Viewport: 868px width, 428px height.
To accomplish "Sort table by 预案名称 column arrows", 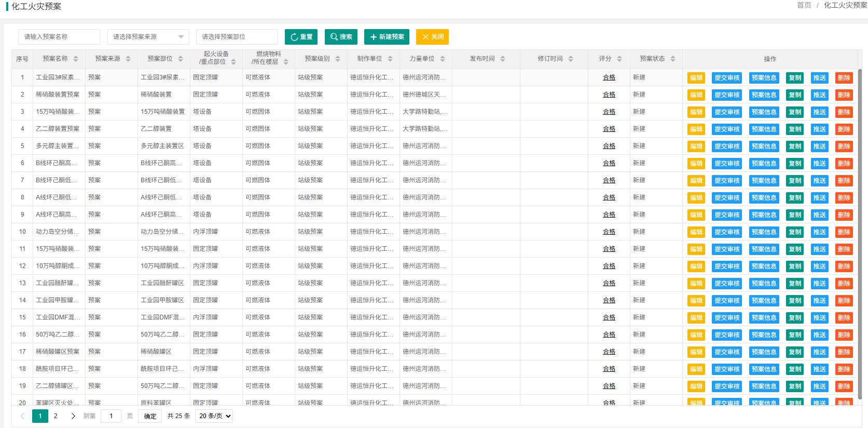I will [x=76, y=59].
